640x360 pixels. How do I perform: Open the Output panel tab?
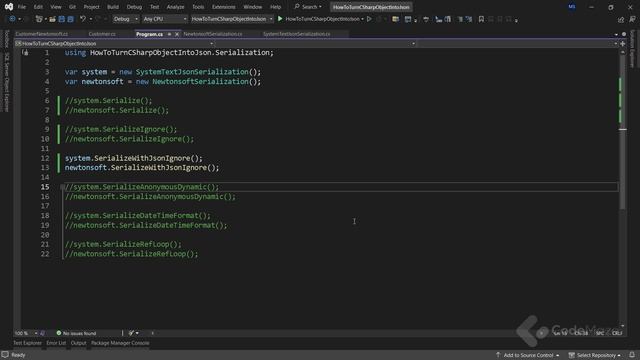pos(78,343)
